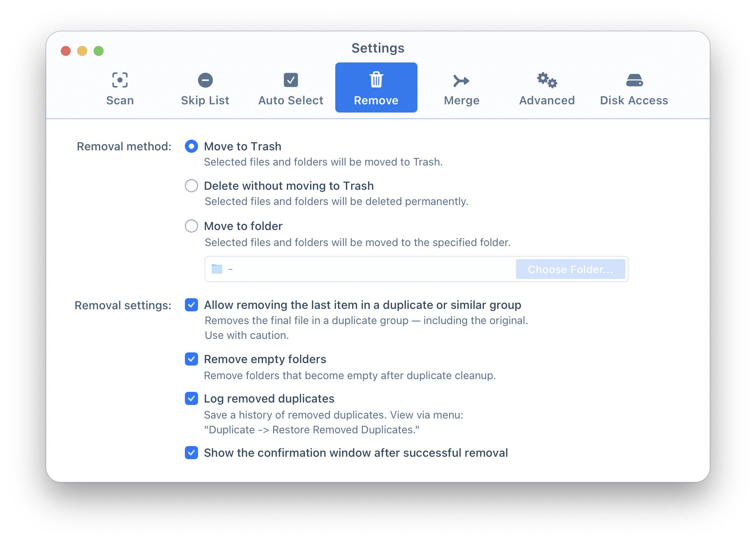Choose Delete without moving to Trash

(x=191, y=186)
